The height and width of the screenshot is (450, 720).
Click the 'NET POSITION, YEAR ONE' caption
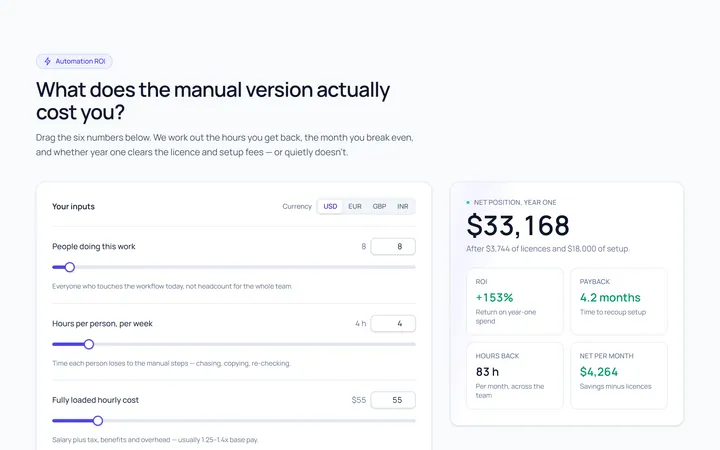coord(515,202)
